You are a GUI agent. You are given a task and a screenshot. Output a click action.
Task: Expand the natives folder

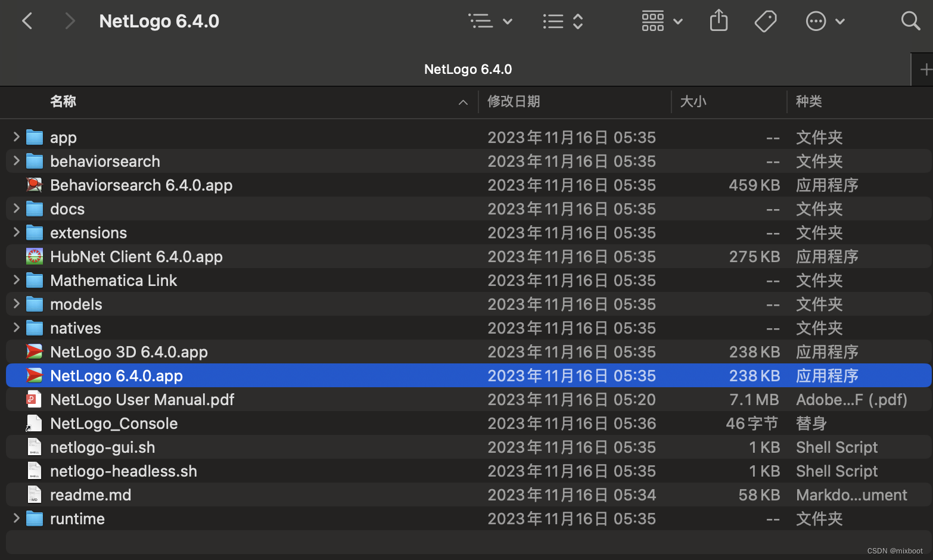(x=16, y=328)
